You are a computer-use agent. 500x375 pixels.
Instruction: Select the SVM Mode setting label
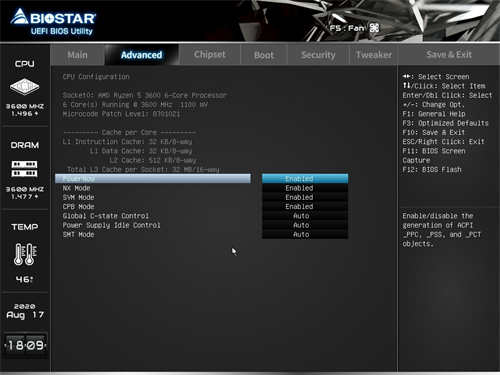(x=79, y=197)
